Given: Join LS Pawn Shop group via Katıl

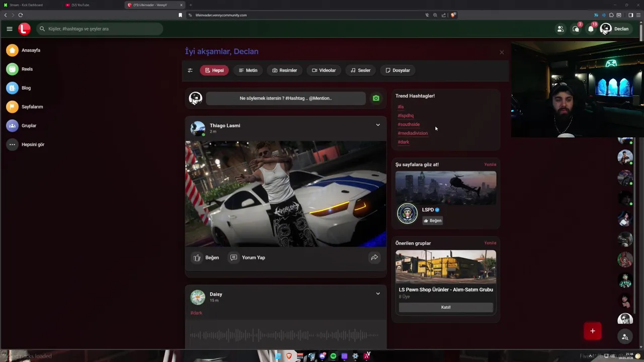Looking at the screenshot, I should (x=446, y=307).
